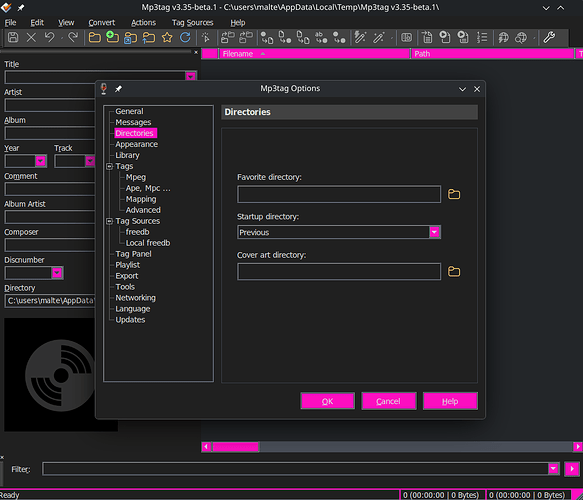Click the Open folder in Explorer toolbar icon
Screen dimensions: 583x500
click(x=131, y=38)
